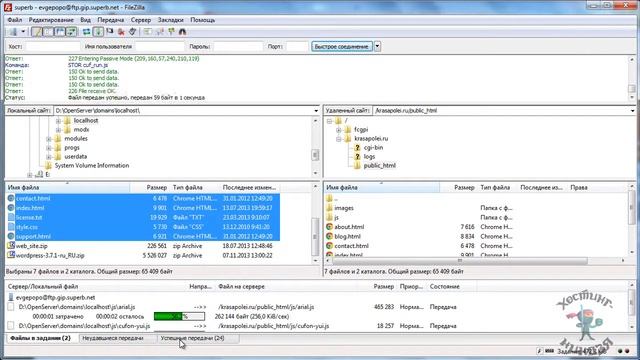
Task: Open the Передача menu
Action: [x=111, y=20]
